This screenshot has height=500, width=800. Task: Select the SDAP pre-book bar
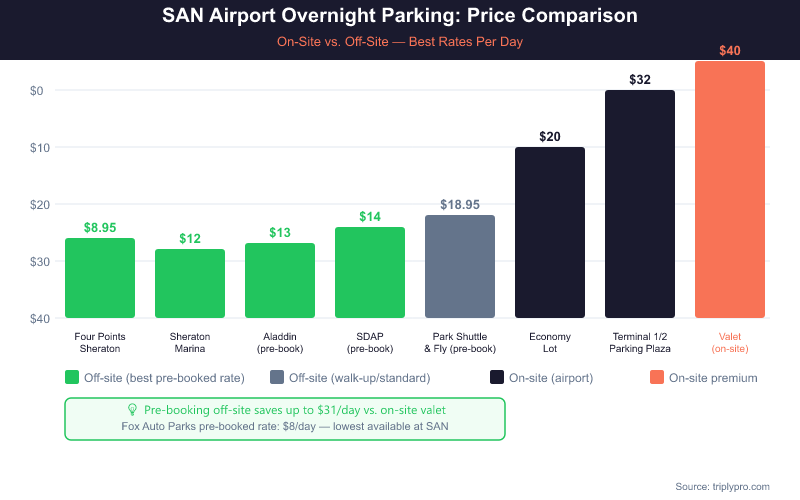[x=370, y=273]
